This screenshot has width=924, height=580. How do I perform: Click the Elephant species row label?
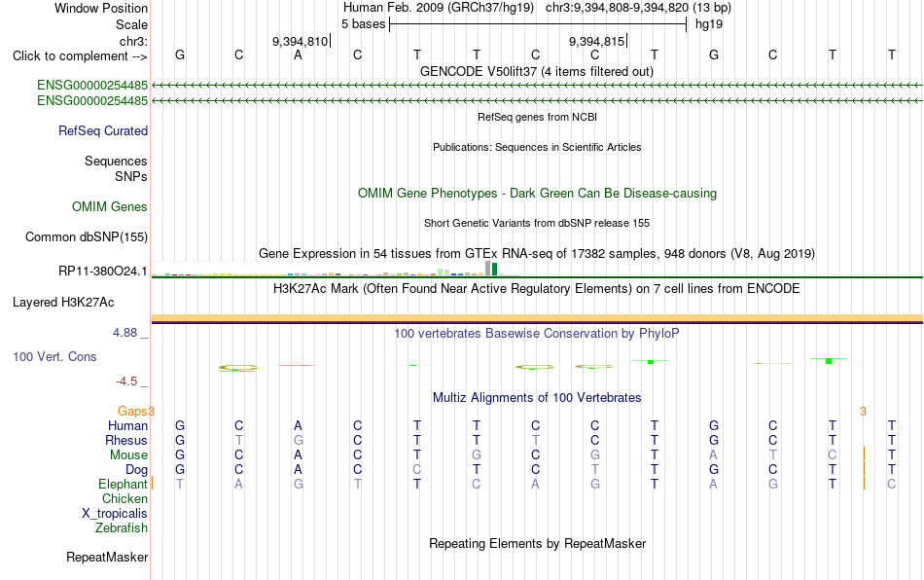[124, 484]
